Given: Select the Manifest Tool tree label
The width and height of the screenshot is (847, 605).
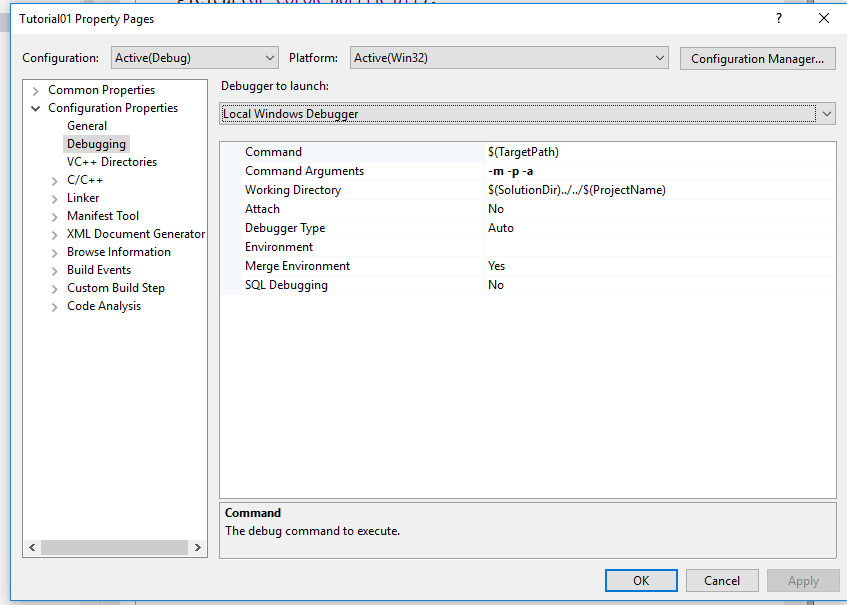Looking at the screenshot, I should (x=103, y=216).
